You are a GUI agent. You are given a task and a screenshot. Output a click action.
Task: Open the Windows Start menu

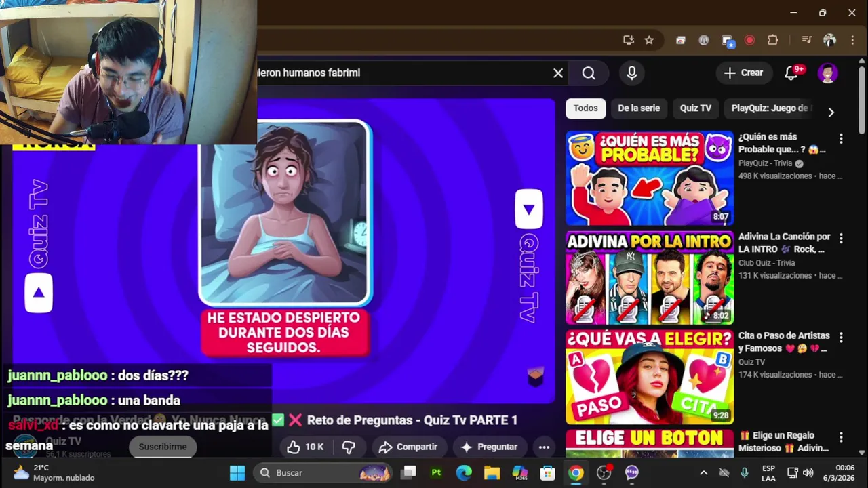click(237, 473)
